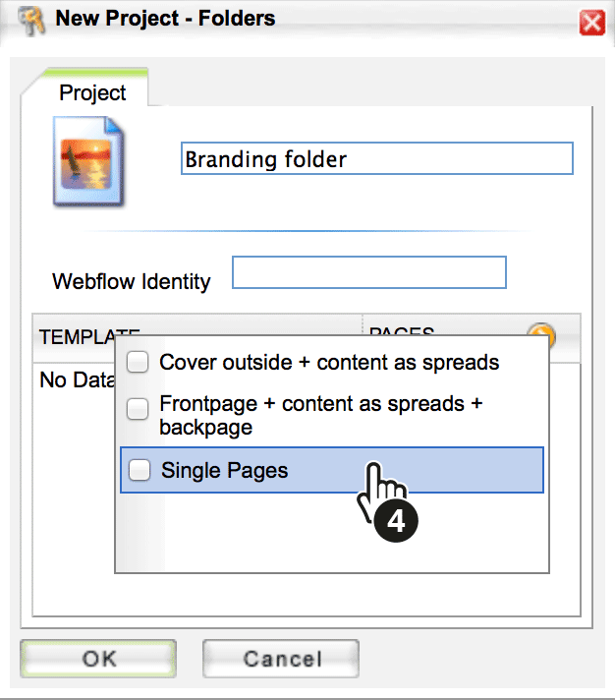Check the Cover outside + content as spreads box
The image size is (615, 700).
138,362
